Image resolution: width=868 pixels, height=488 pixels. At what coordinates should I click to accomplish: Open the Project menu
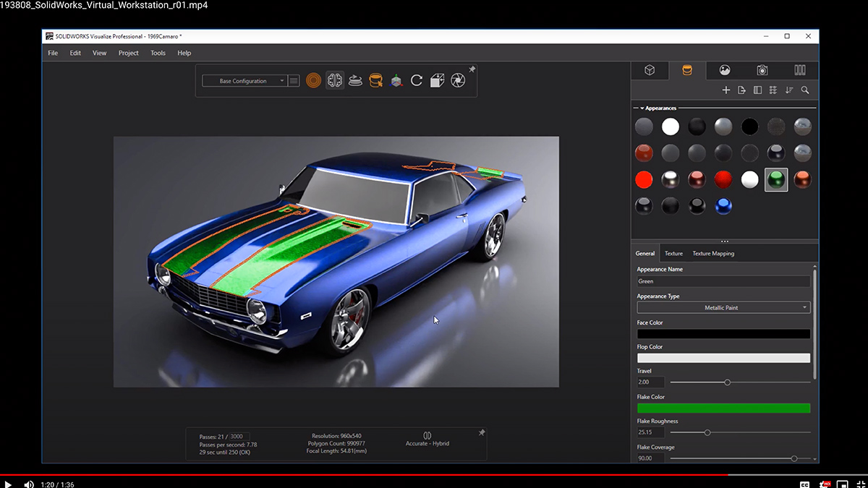128,53
